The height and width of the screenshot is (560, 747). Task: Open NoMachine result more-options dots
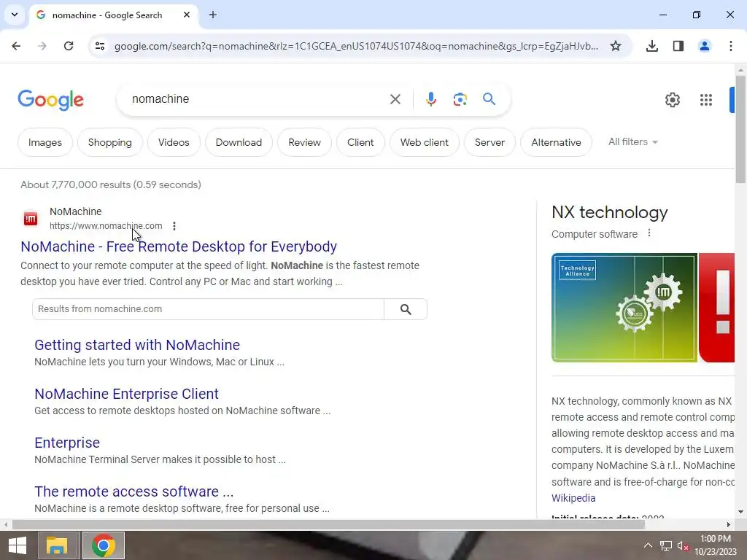[174, 226]
